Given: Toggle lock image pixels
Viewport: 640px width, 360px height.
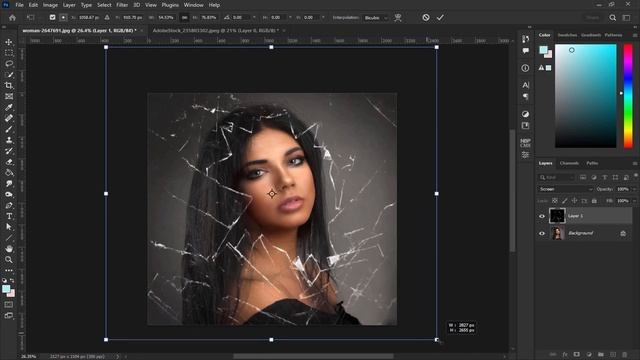Looking at the screenshot, I should pos(564,201).
